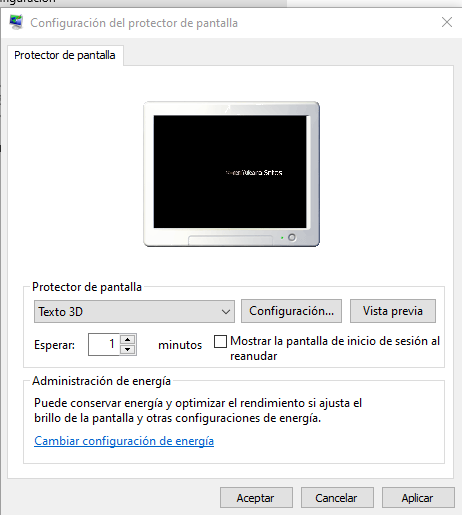Click the monitor preview showing 3D text
Image resolution: width=462 pixels, height=515 pixels.
[231, 174]
